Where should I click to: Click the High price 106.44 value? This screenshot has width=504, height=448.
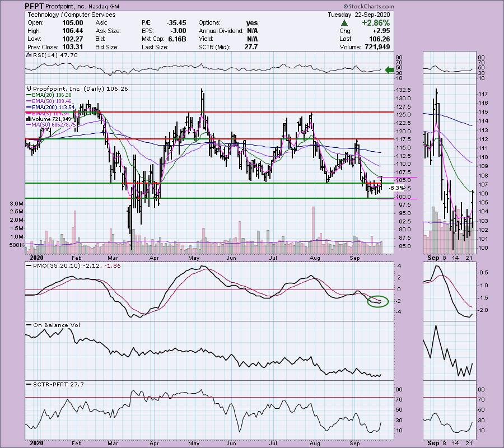pyautogui.click(x=73, y=31)
